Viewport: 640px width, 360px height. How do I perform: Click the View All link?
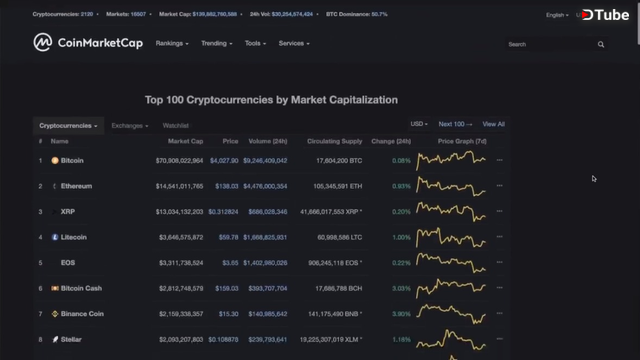(493, 124)
